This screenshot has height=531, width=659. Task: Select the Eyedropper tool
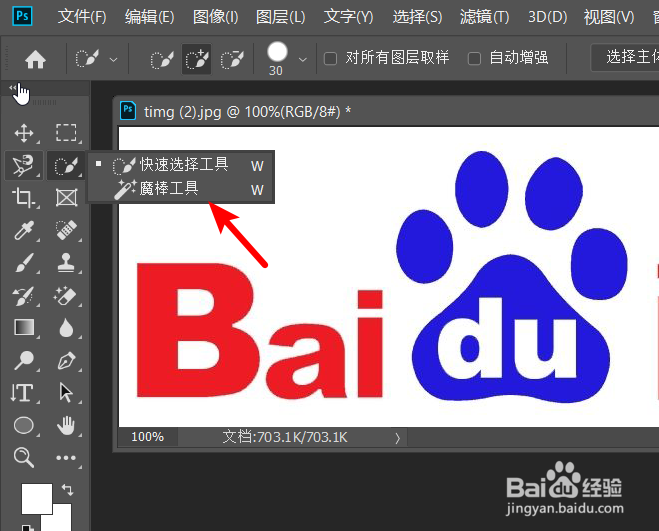[x=24, y=230]
